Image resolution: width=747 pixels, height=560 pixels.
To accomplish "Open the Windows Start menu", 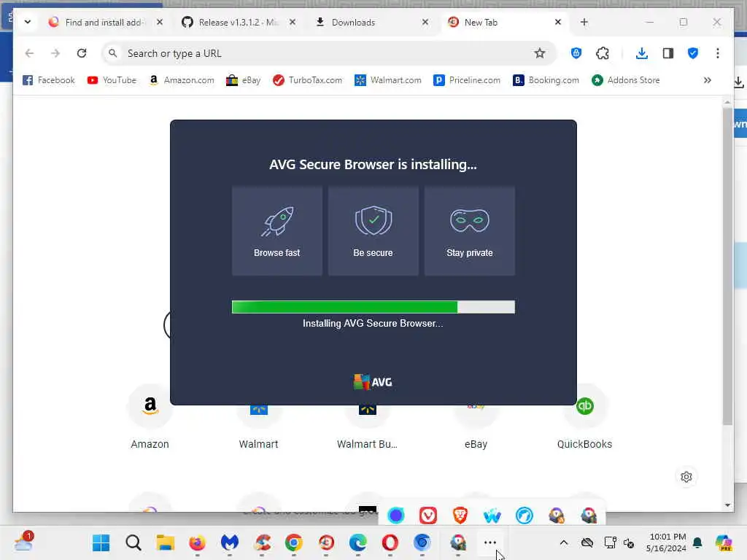I will click(x=101, y=542).
